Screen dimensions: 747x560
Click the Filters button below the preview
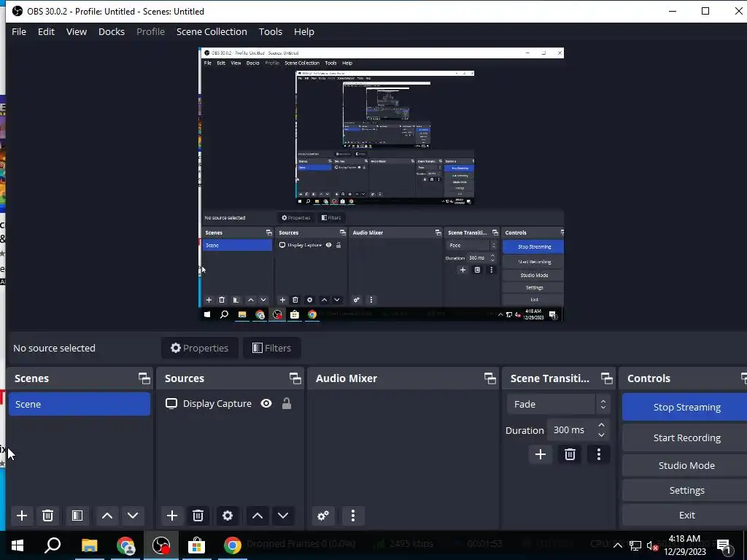[271, 348]
